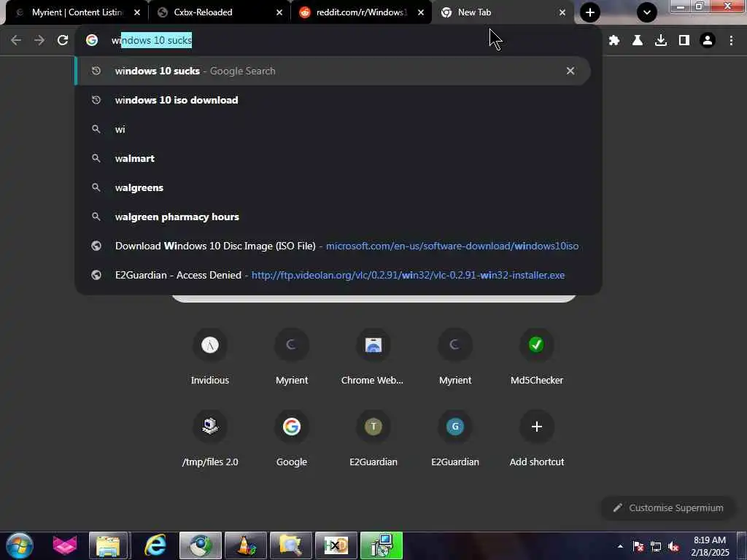Open the Action Center flag icon
This screenshot has width=747, height=560.
click(638, 547)
